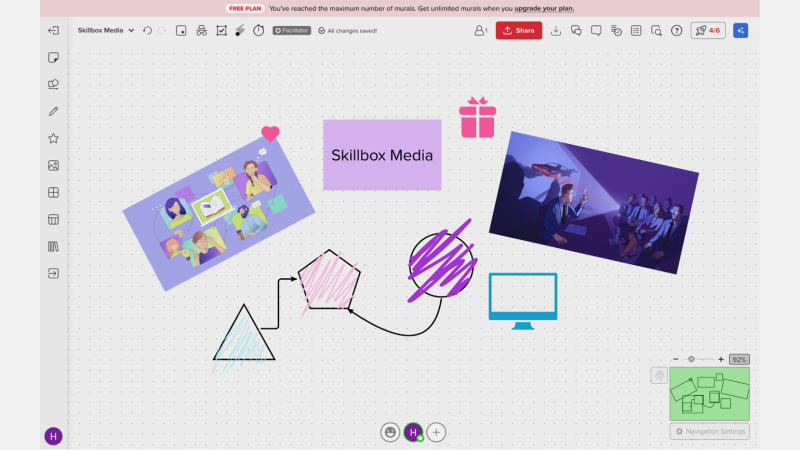
Task: Click the FREE PLAN badge
Action: pyautogui.click(x=245, y=9)
